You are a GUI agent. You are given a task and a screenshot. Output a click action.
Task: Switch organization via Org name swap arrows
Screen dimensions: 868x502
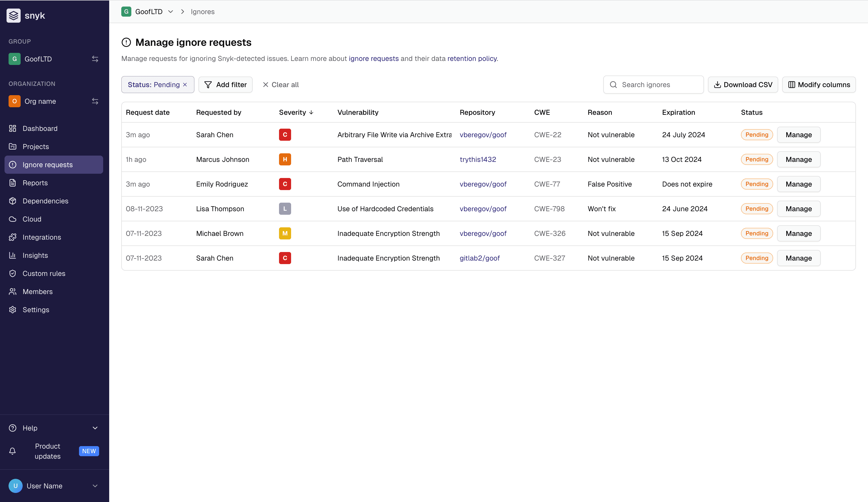click(x=95, y=101)
